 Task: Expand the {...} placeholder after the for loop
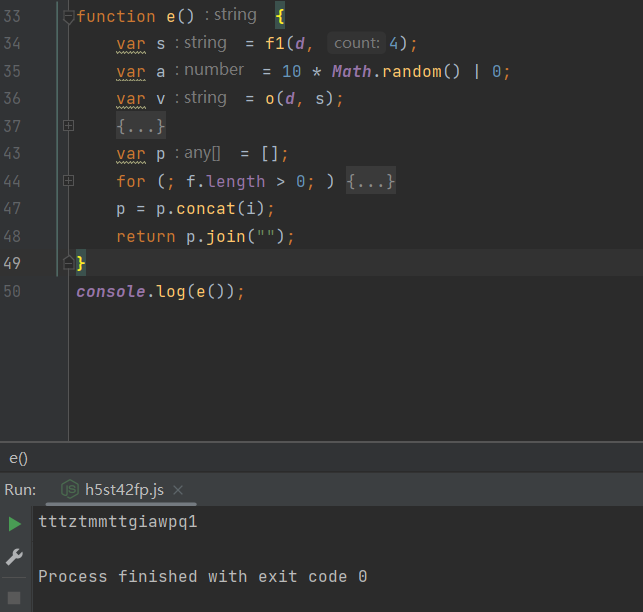point(371,181)
